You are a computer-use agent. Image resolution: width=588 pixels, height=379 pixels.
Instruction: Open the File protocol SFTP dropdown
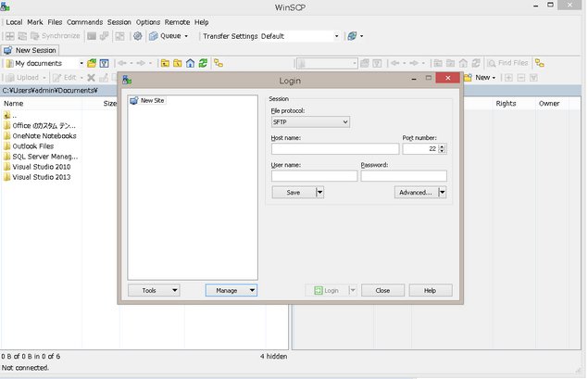pyautogui.click(x=310, y=122)
